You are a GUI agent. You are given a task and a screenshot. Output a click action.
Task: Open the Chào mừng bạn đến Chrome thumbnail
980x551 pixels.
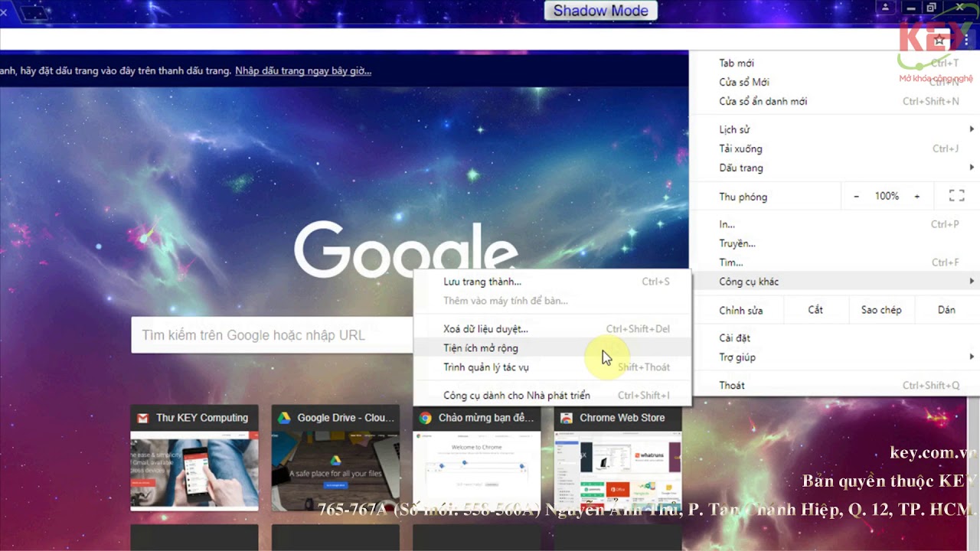coord(477,458)
